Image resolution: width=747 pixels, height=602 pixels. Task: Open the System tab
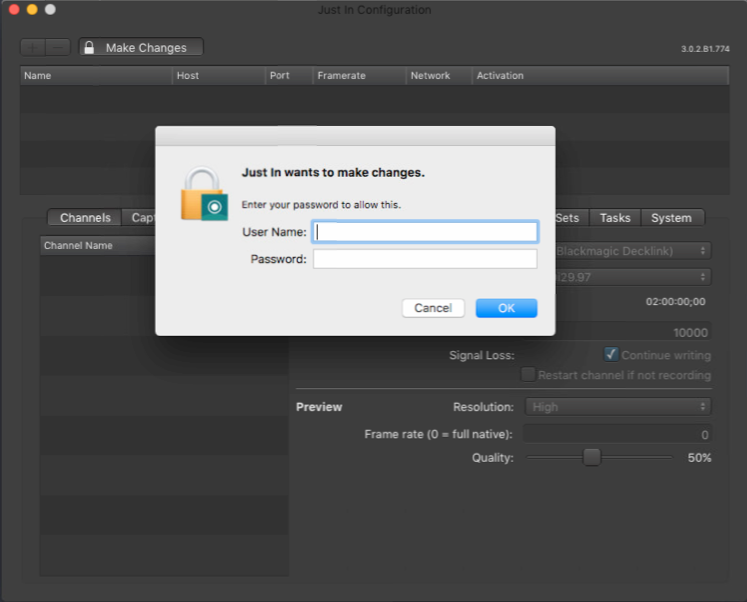pyautogui.click(x=672, y=218)
